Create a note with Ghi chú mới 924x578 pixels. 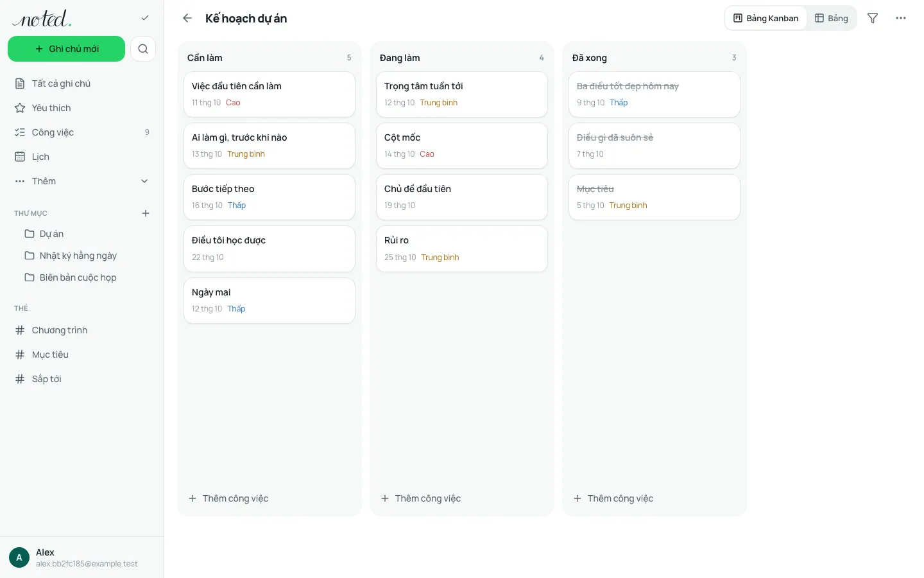pyautogui.click(x=67, y=49)
